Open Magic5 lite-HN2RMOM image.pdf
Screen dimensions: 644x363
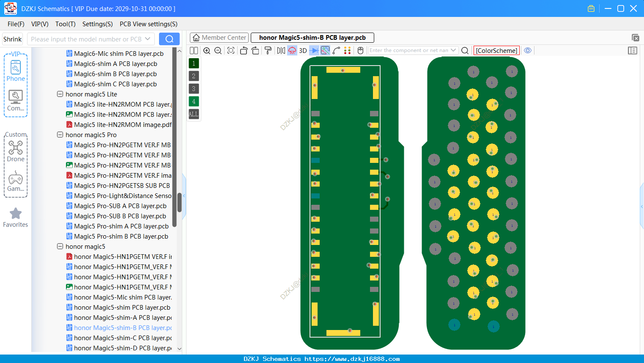click(x=119, y=124)
